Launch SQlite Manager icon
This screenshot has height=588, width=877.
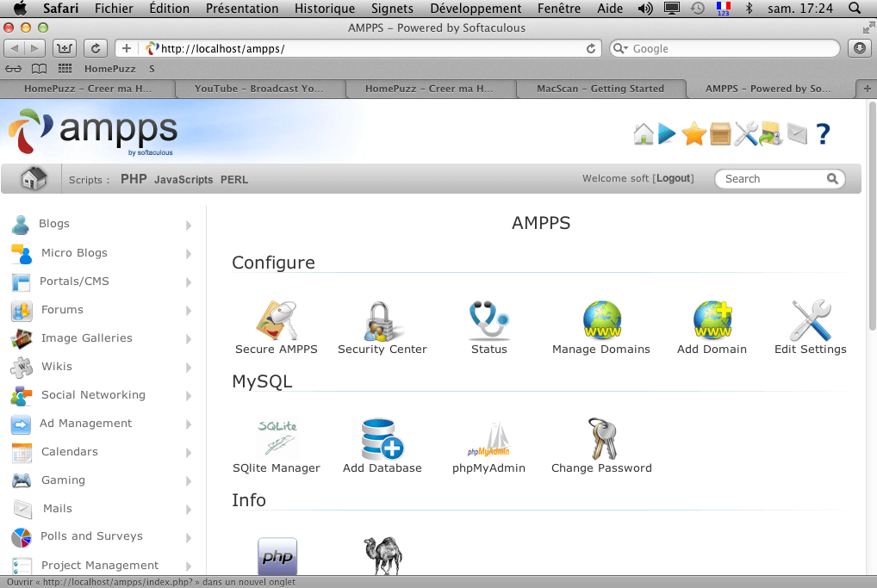click(277, 439)
